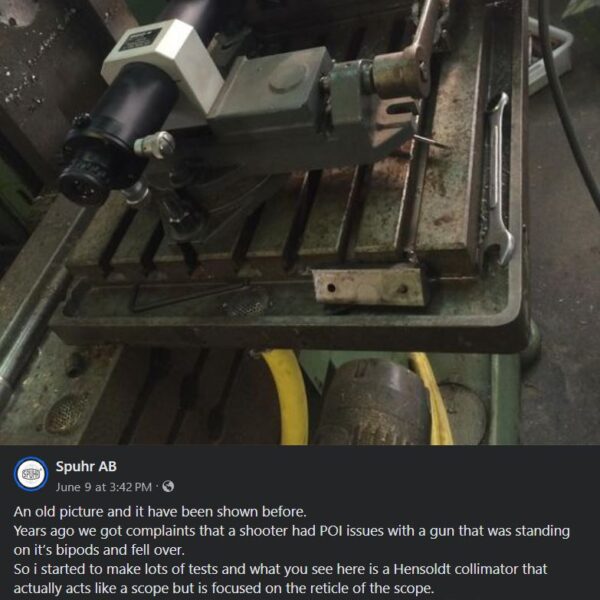Image resolution: width=600 pixels, height=600 pixels.
Task: Click the last line mentioning 'reticle of the scope'
Action: pyautogui.click(x=224, y=588)
